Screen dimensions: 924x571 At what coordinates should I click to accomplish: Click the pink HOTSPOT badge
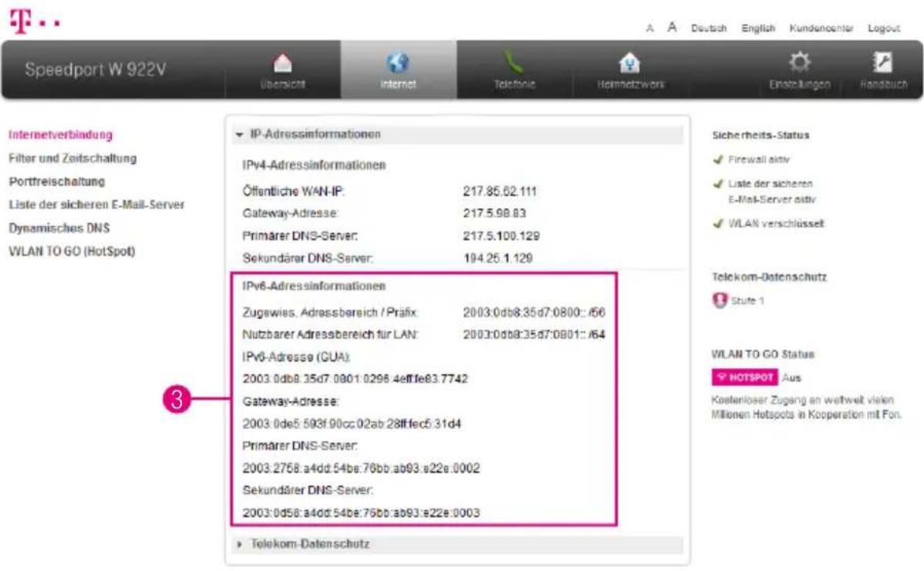(745, 377)
